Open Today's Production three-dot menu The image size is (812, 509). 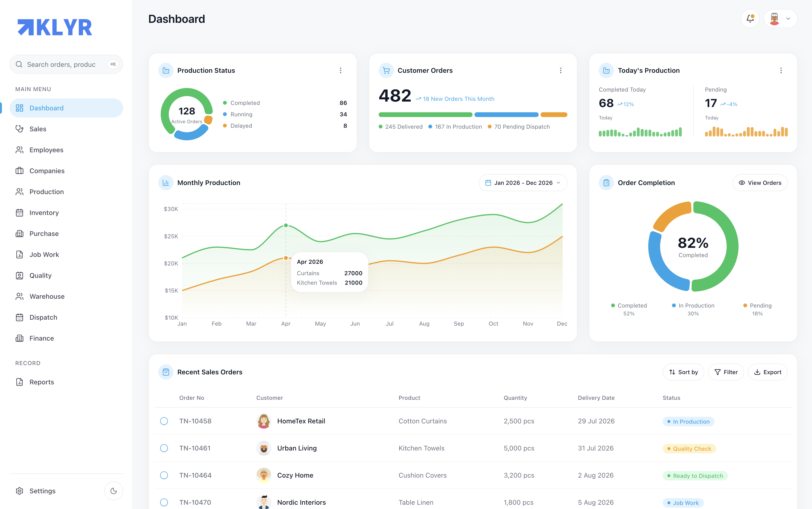tap(781, 70)
